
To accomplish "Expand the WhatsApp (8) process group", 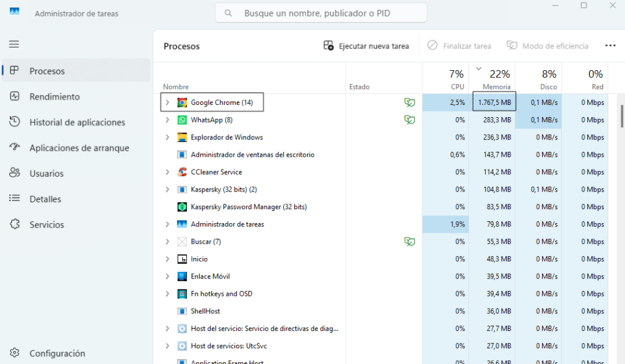I will coord(167,120).
